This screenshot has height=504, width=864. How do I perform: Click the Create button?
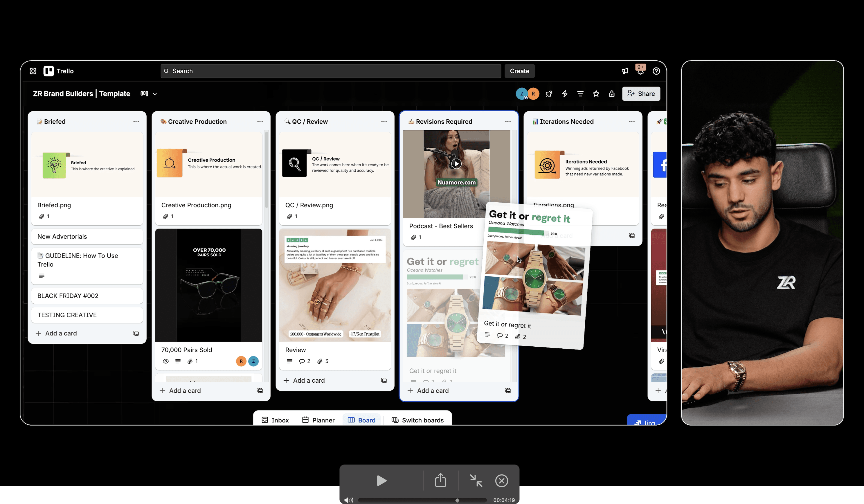pyautogui.click(x=519, y=71)
